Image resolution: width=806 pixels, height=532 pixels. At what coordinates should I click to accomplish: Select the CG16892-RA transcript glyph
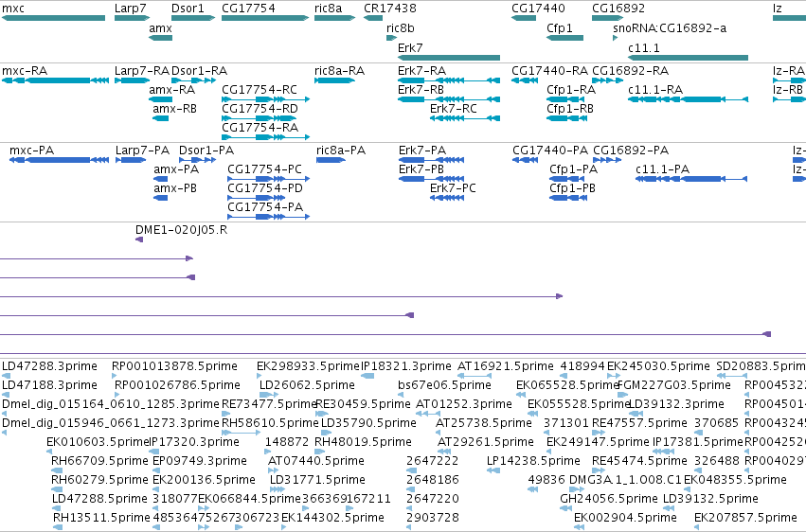click(x=608, y=80)
